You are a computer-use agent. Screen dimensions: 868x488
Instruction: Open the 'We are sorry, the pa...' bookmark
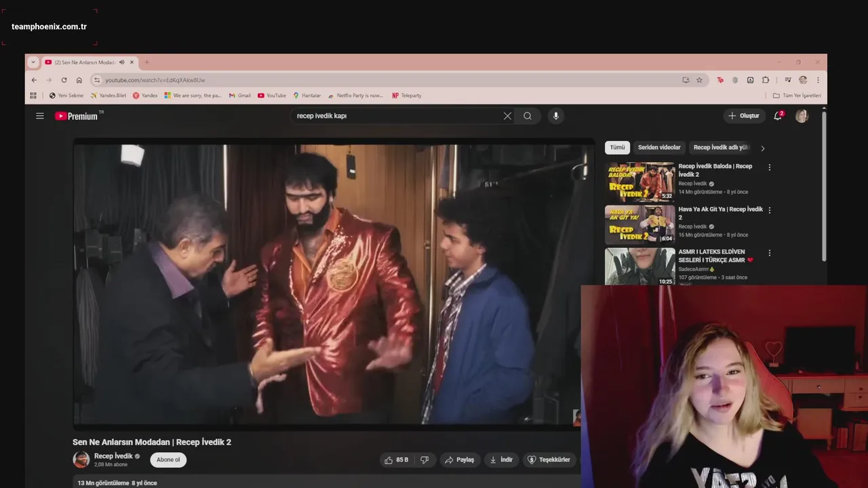tap(193, 96)
